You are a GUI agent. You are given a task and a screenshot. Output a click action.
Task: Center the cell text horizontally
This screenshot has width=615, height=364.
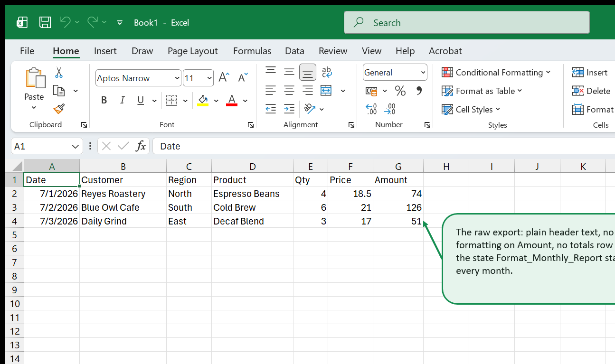click(x=289, y=90)
